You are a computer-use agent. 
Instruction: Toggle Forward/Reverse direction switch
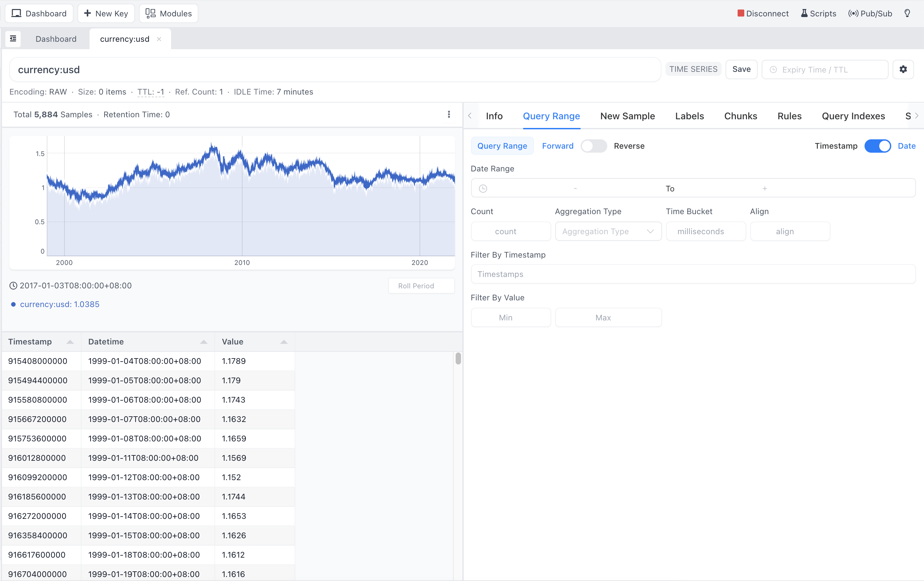pyautogui.click(x=593, y=146)
